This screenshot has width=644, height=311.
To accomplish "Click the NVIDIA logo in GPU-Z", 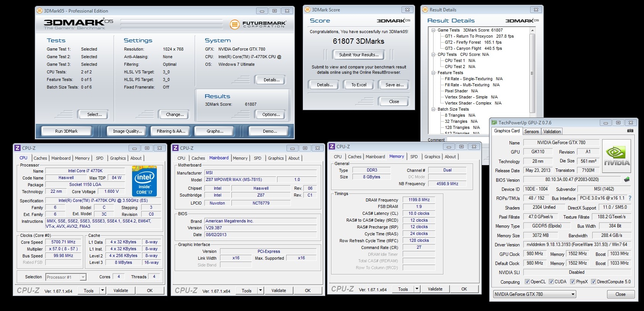I will click(617, 157).
